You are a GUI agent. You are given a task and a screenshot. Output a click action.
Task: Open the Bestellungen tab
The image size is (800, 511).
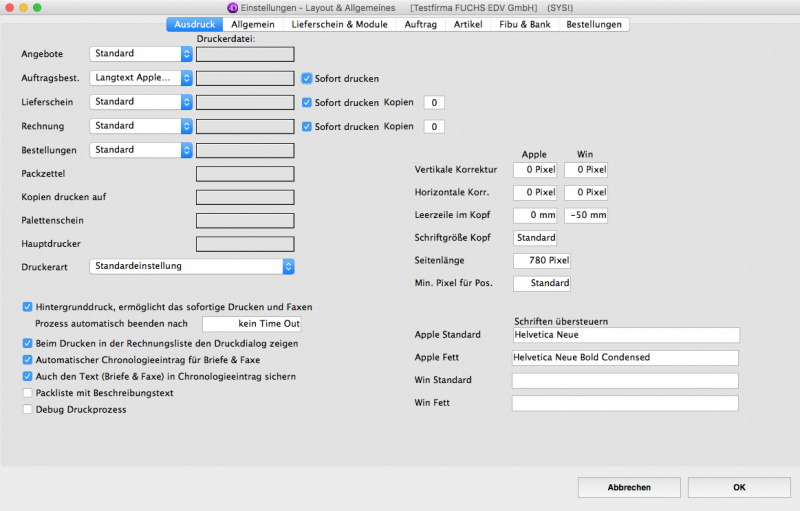pyautogui.click(x=594, y=24)
